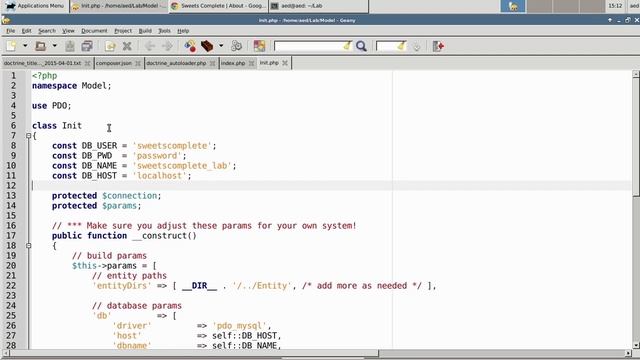Navigate forward with the right arrow icon
Viewport: 640px width, 360px height.
click(167, 46)
